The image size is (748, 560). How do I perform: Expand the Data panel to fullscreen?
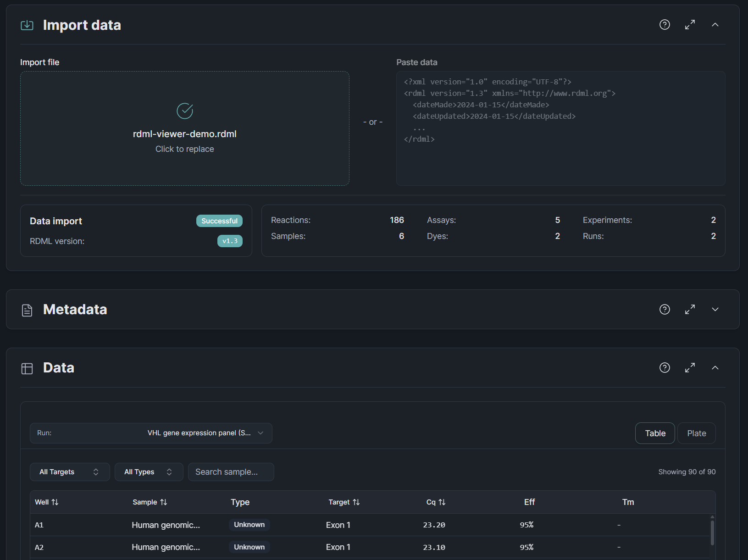[690, 367]
